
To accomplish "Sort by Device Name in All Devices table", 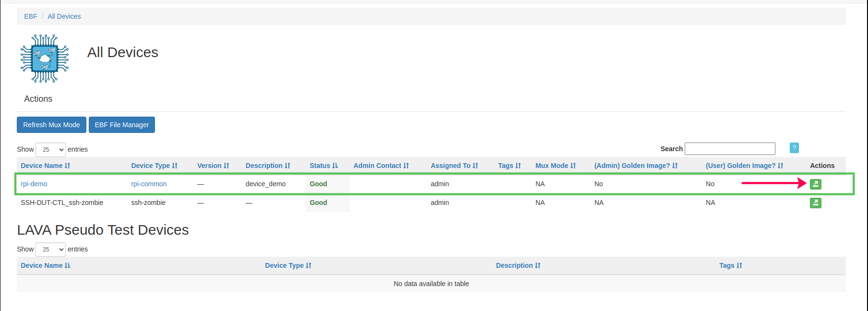I will click(x=45, y=166).
